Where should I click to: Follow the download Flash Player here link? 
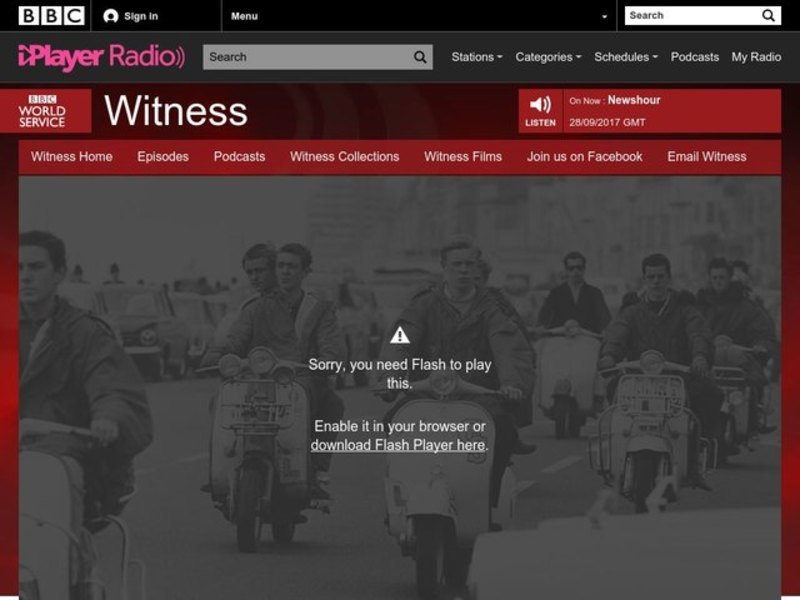pos(398,445)
